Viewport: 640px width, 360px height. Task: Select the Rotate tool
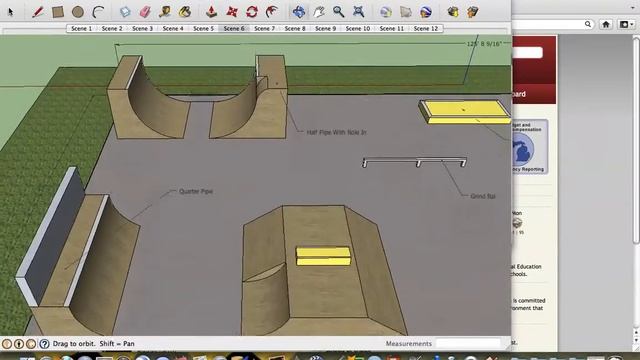[252, 12]
